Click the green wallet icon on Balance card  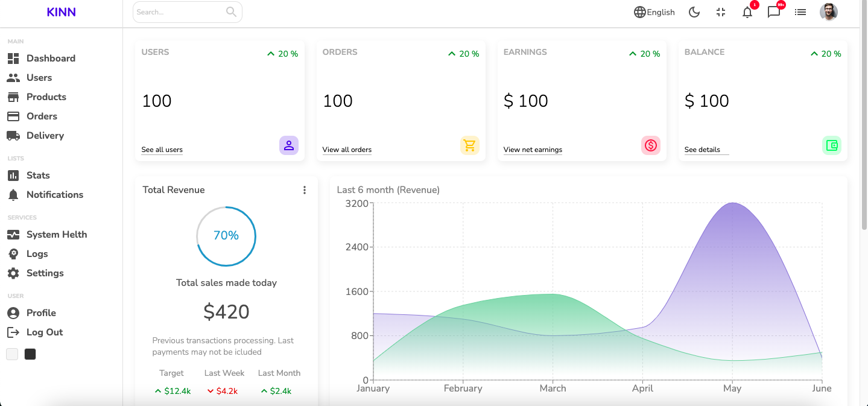pyautogui.click(x=832, y=145)
